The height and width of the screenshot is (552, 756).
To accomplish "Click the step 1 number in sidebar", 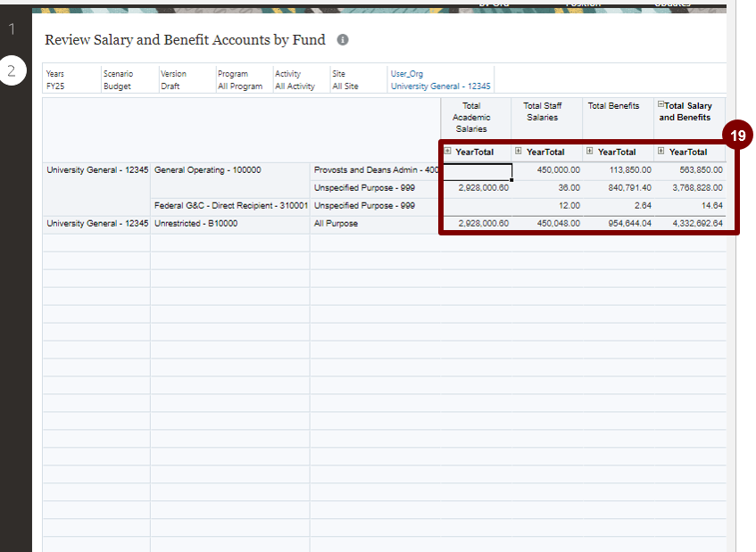I will 12,29.
